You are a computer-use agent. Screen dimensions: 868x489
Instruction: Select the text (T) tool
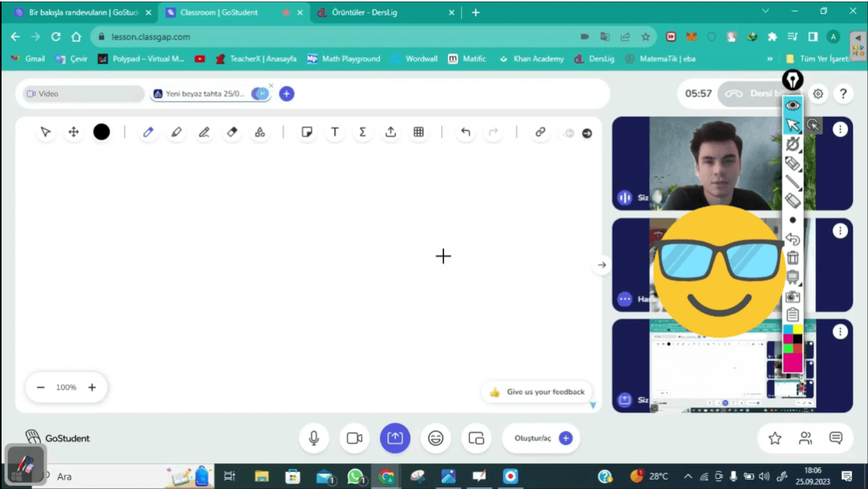pos(335,132)
